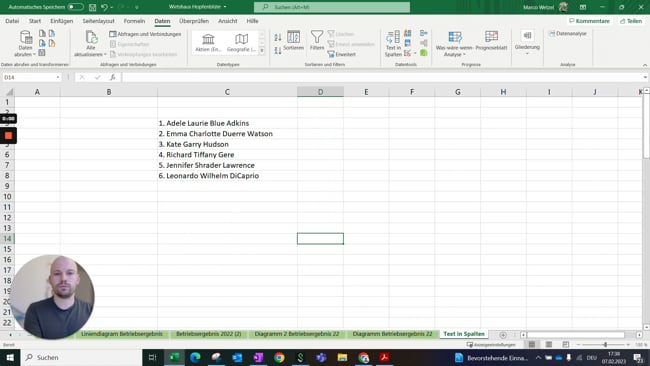The width and height of the screenshot is (650, 366).
Task: Select column D header
Action: [320, 92]
